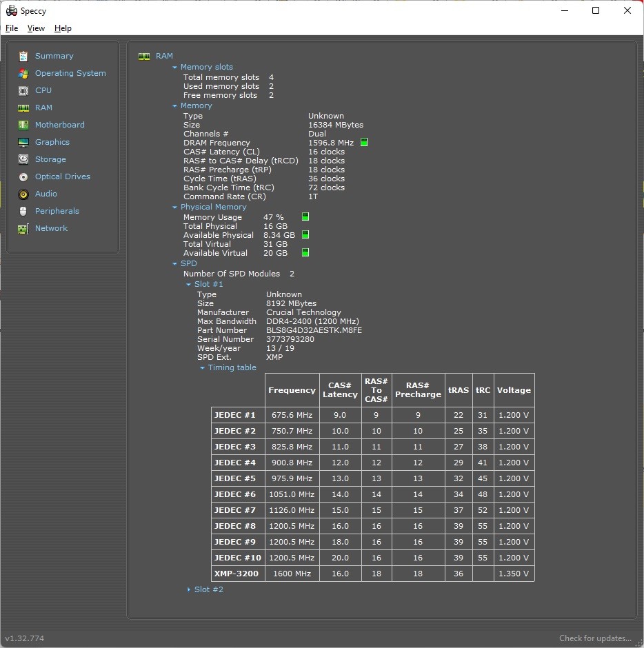The height and width of the screenshot is (648, 644).
Task: Click part number BLS8G4D32AESTK.M8FE
Action: coord(314,330)
